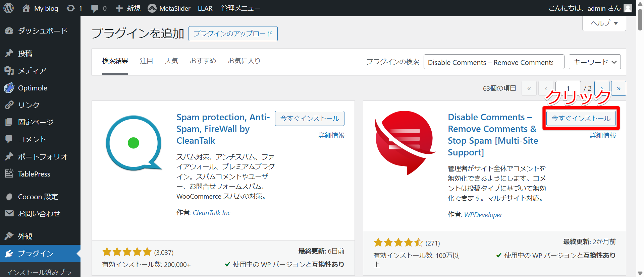644x277 pixels.
Task: Click the WordPress logo icon
Action: coord(8,8)
